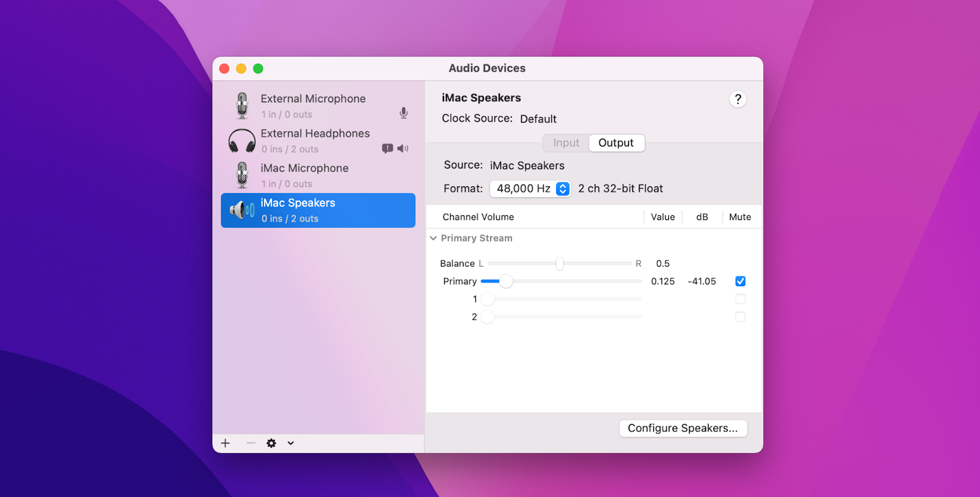Click the Source iMac Speakers value
The height and width of the screenshot is (497, 980).
[x=527, y=165]
